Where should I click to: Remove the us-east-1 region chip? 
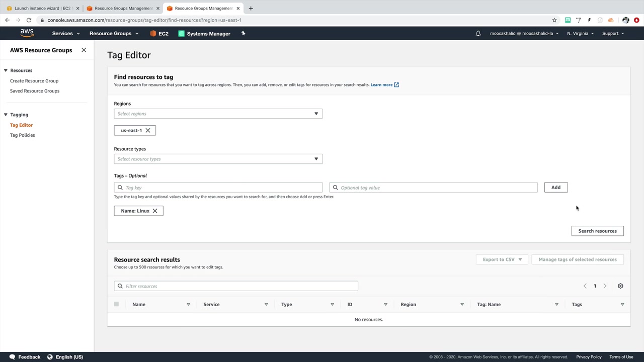click(148, 131)
